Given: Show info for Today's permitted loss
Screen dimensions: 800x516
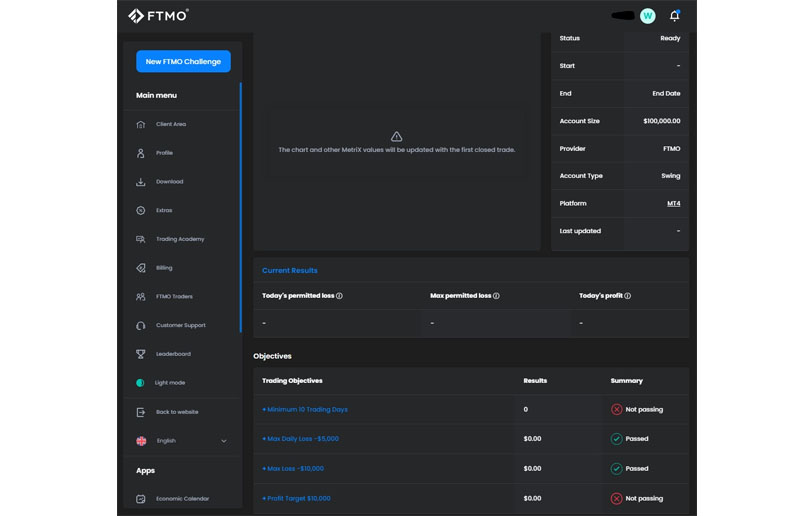Looking at the screenshot, I should (339, 296).
